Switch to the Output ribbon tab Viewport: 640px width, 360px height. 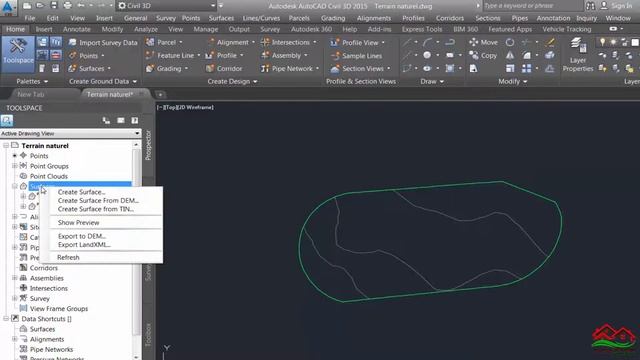pos(239,29)
